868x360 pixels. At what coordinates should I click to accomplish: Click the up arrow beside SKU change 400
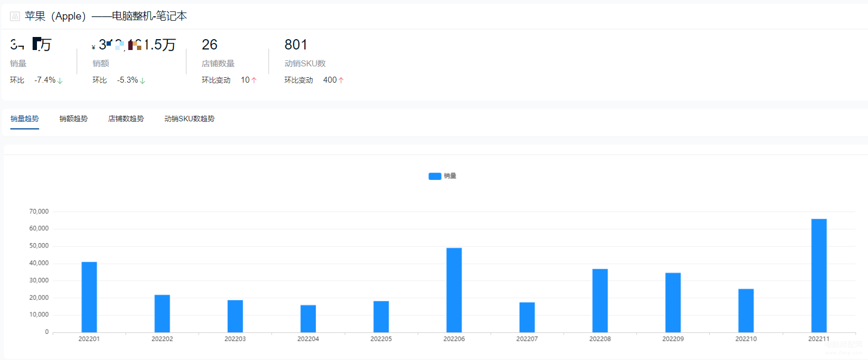click(341, 80)
